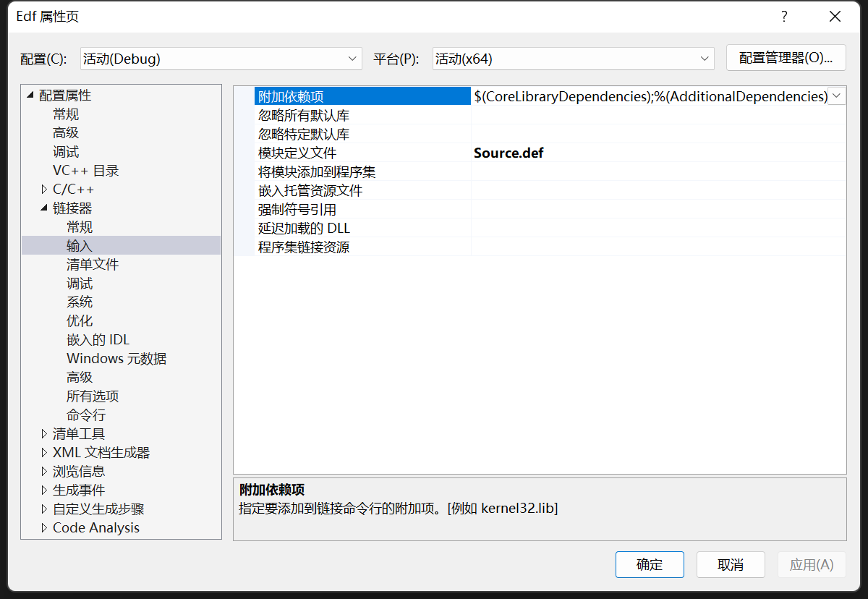Open 附加依赖项 value dropdown arrow

(837, 95)
